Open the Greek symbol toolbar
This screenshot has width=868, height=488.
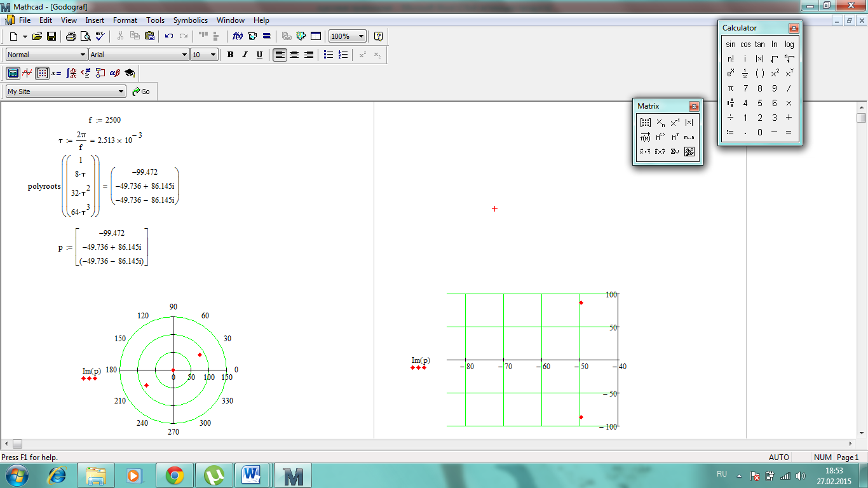(115, 73)
